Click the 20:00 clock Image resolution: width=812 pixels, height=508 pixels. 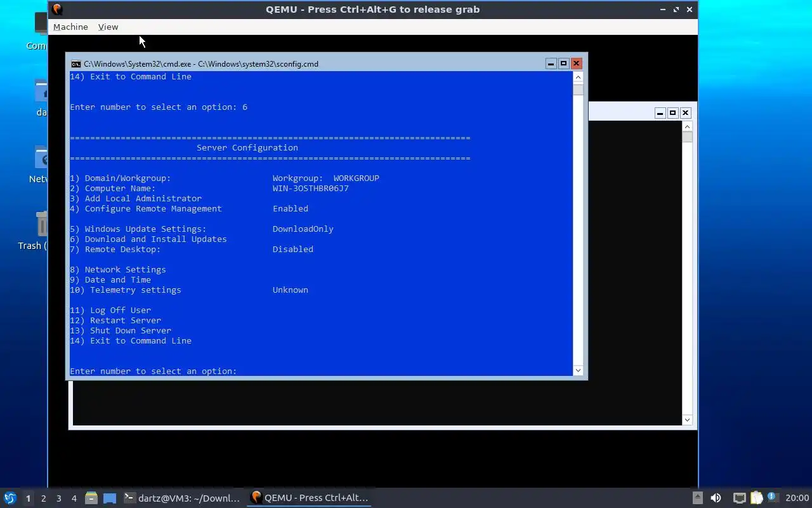797,498
